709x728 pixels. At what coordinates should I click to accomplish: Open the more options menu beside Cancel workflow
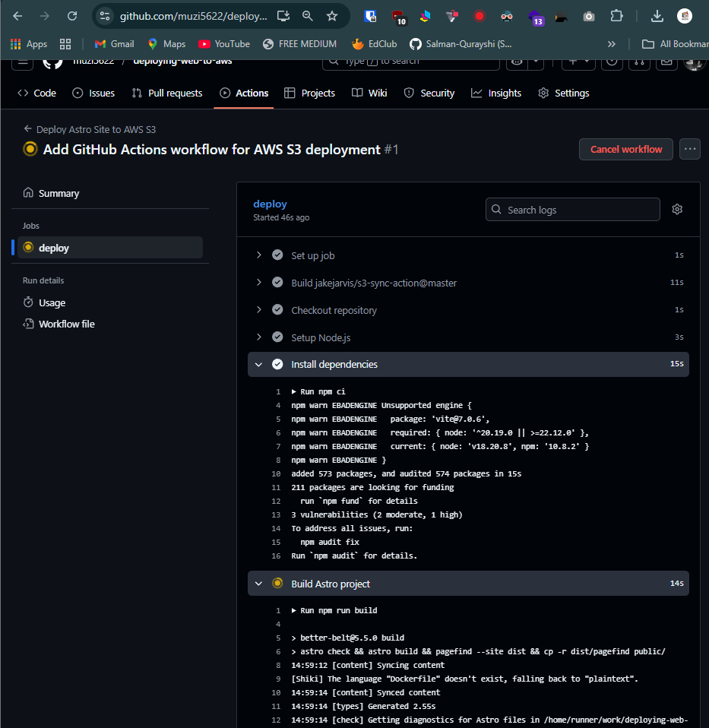689,149
